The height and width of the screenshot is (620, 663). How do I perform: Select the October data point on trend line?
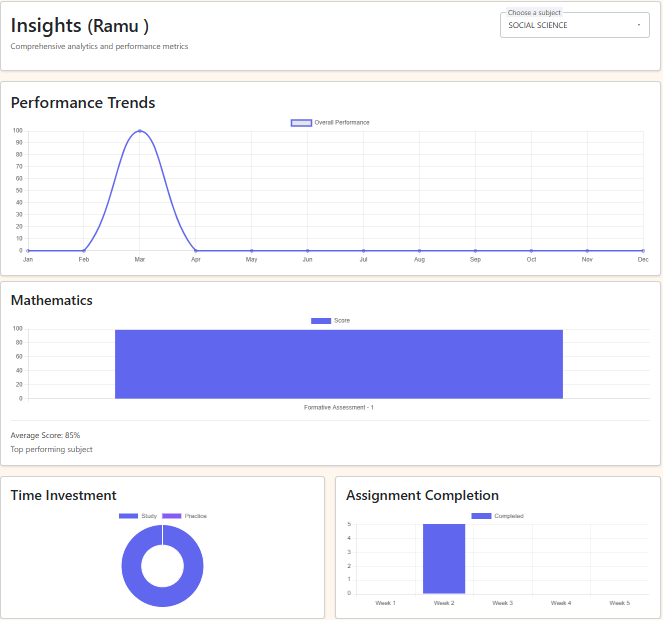click(531, 250)
